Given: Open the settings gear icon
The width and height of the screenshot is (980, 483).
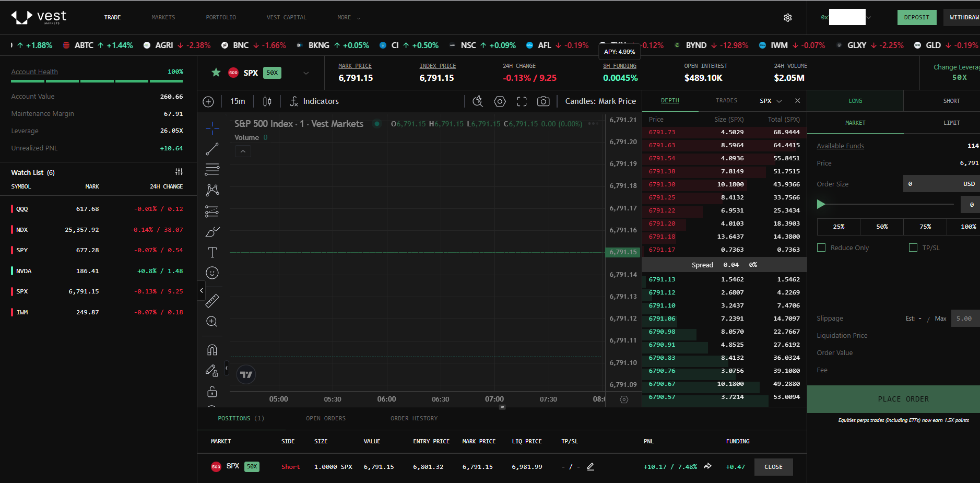Looking at the screenshot, I should point(788,18).
